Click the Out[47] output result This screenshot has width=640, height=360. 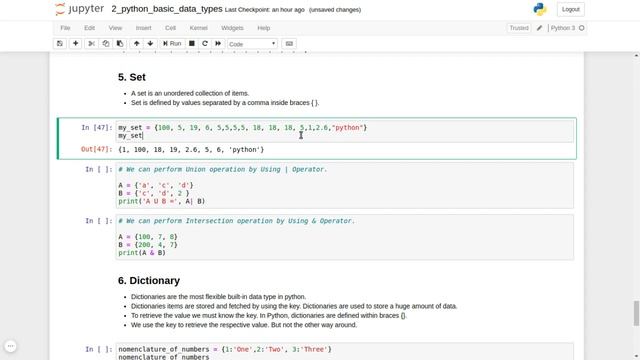pyautogui.click(x=191, y=150)
